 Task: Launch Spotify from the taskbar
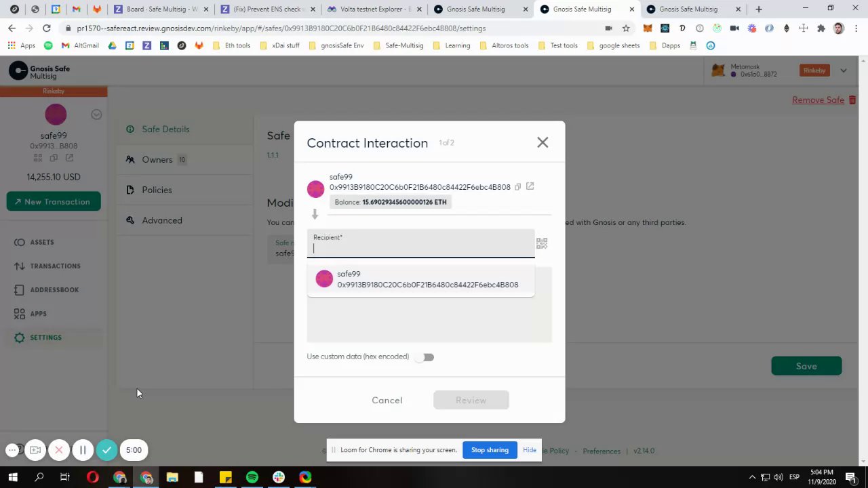252,477
